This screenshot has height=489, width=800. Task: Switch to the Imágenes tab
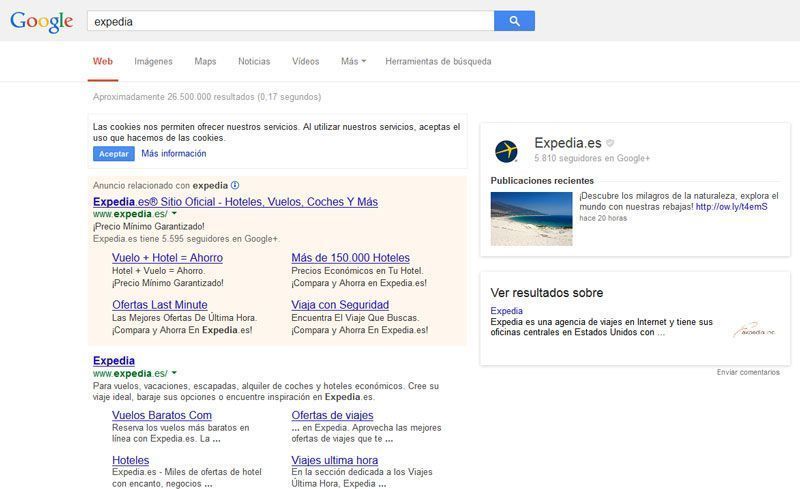pos(154,61)
